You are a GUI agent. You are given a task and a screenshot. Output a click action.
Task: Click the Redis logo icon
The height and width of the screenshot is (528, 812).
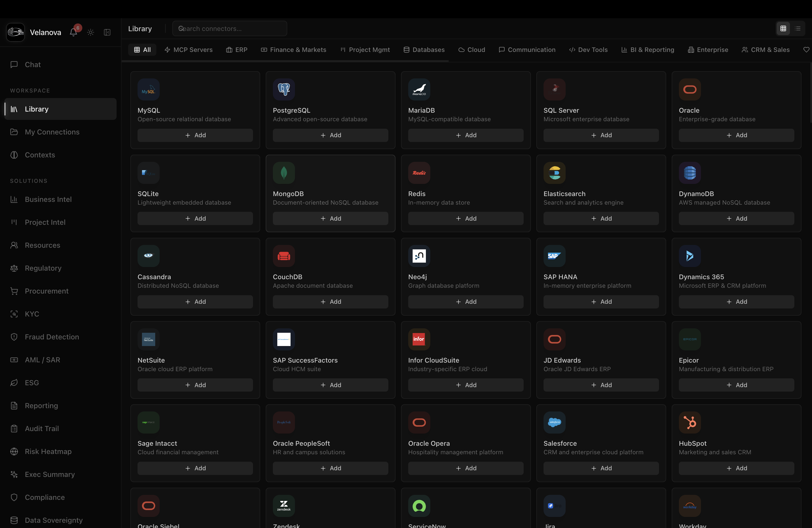pyautogui.click(x=419, y=173)
